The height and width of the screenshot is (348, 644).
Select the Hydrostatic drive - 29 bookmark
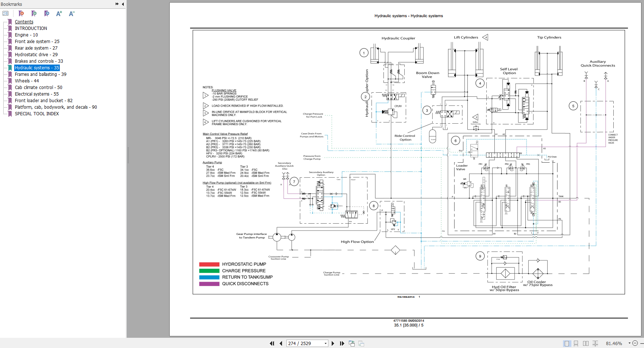tap(36, 55)
